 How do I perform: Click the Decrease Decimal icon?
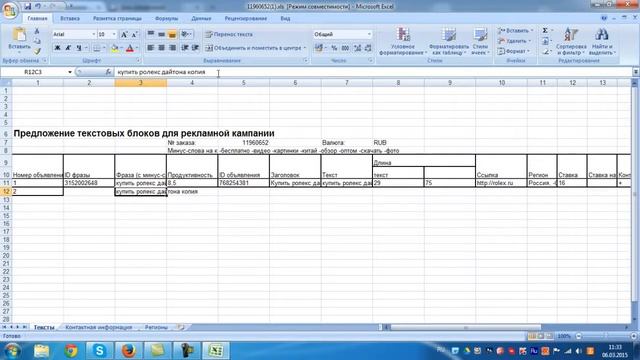click(x=368, y=48)
